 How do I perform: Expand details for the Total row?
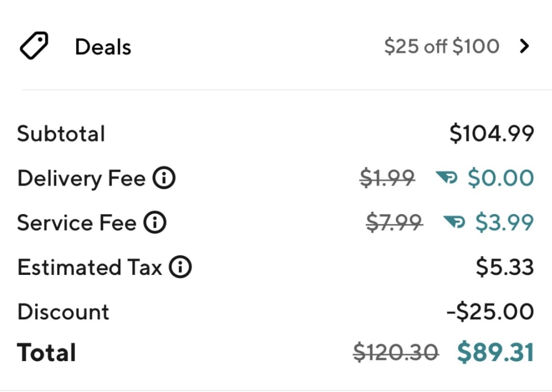[x=46, y=352]
